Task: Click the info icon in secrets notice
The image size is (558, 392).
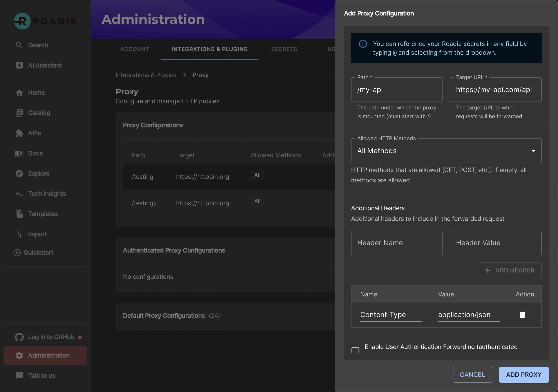Action: point(363,44)
